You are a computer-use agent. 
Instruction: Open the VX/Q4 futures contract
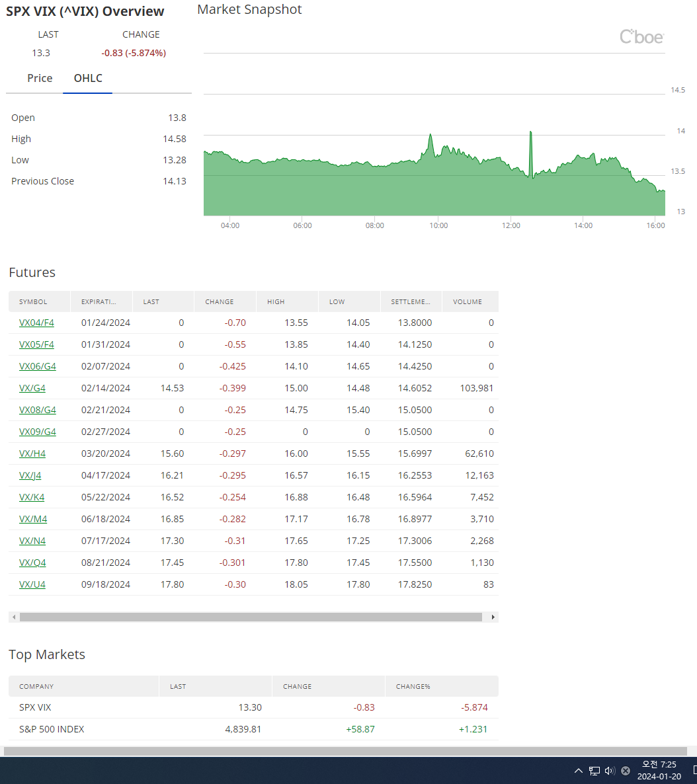pos(32,563)
